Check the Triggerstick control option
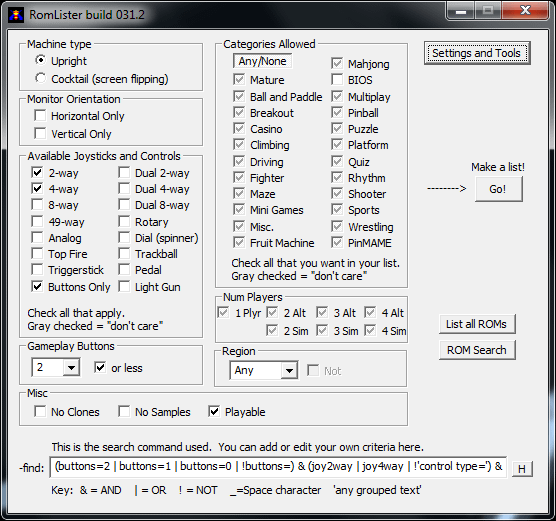556x521 pixels. pyautogui.click(x=37, y=270)
